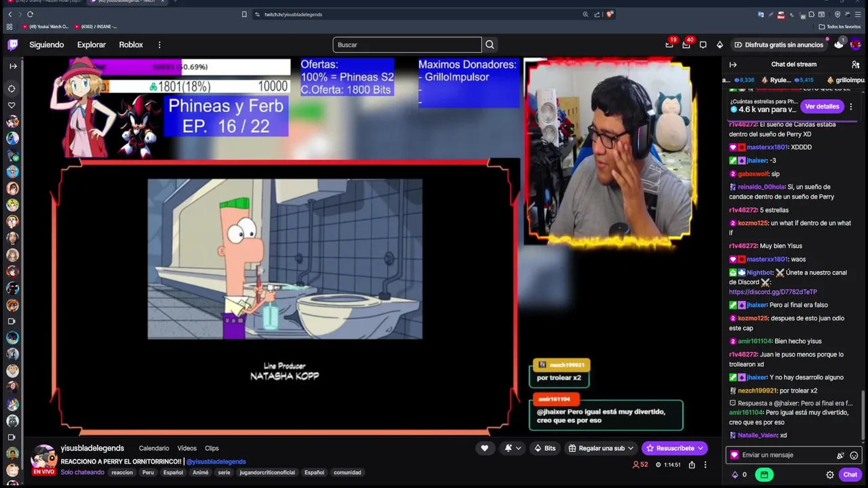Click the reaccion tag

122,472
